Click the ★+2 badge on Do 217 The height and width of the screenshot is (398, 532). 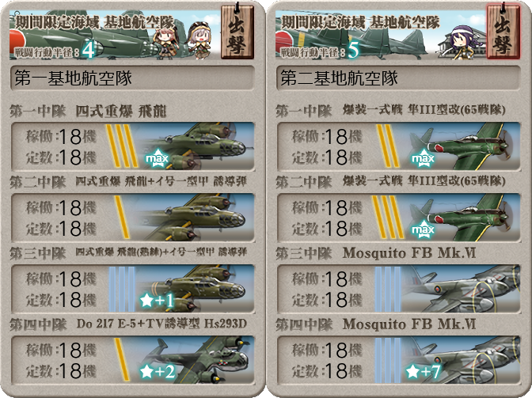point(158,372)
